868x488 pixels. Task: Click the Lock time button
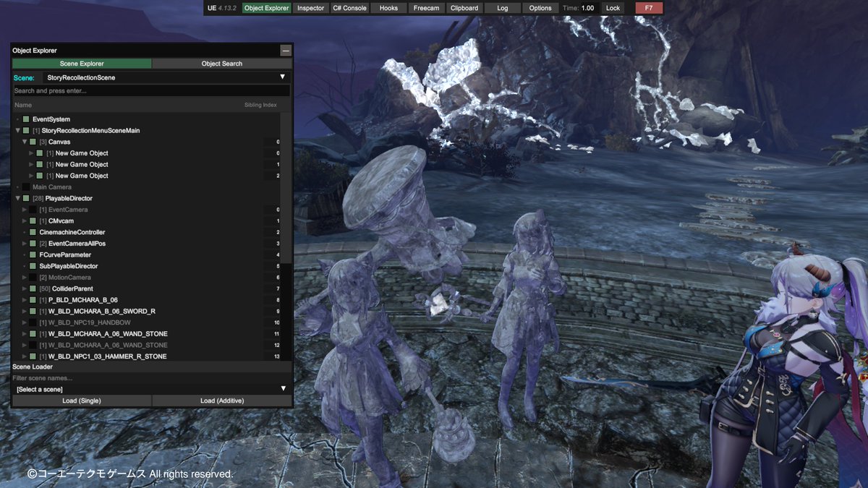(x=613, y=8)
